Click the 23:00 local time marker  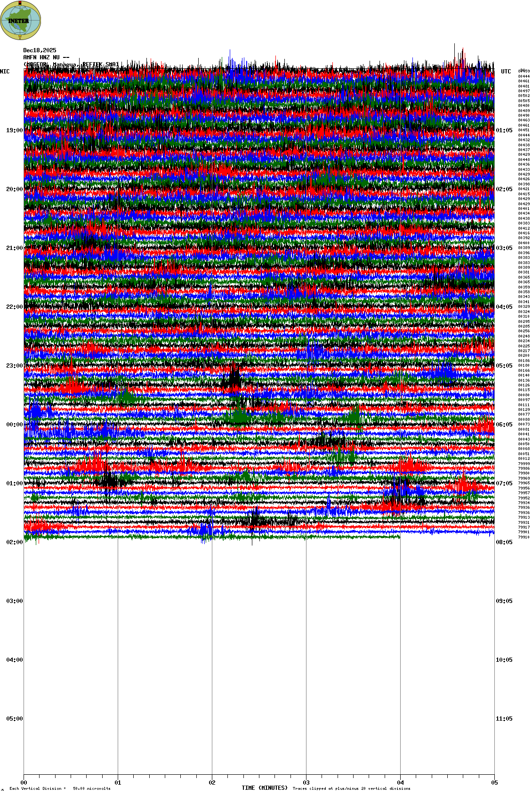[x=14, y=366]
